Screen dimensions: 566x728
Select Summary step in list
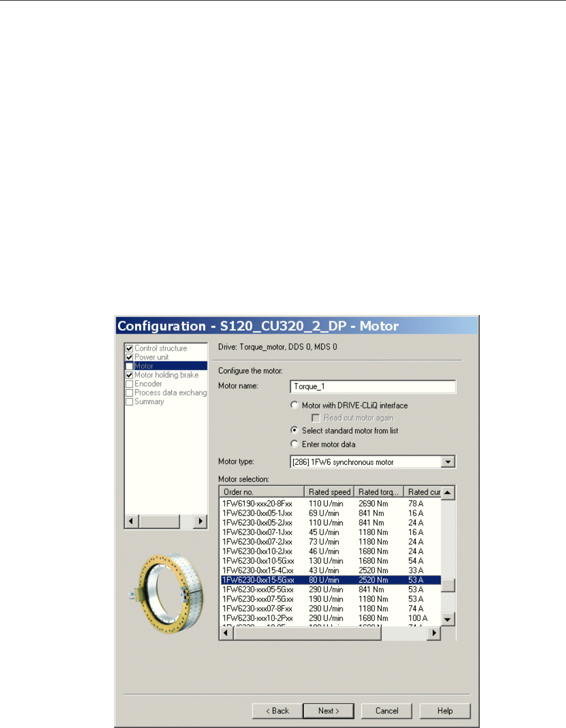click(x=149, y=402)
